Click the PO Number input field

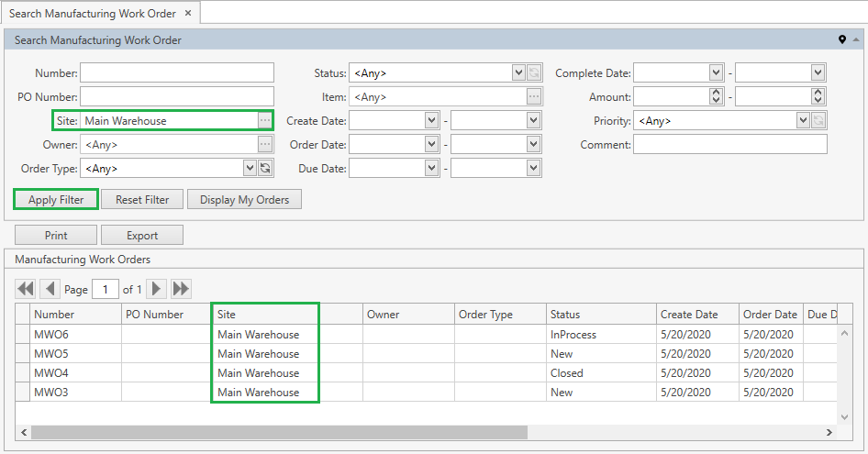177,96
